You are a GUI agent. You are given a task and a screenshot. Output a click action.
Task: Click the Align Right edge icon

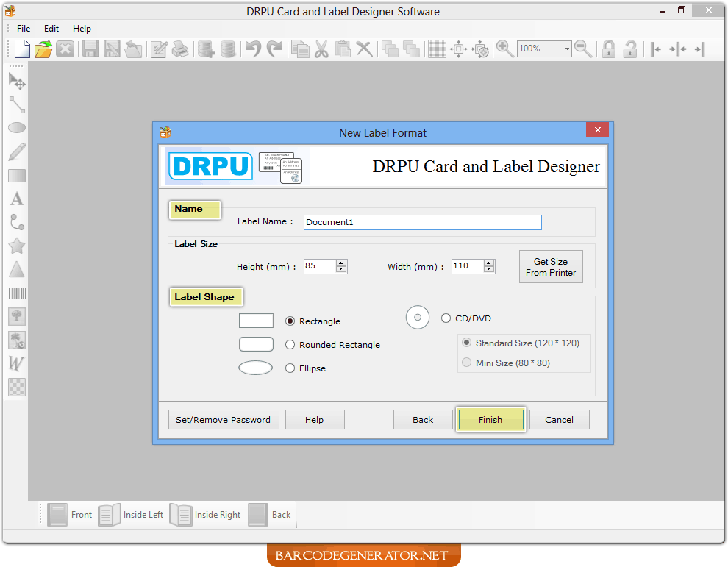699,49
